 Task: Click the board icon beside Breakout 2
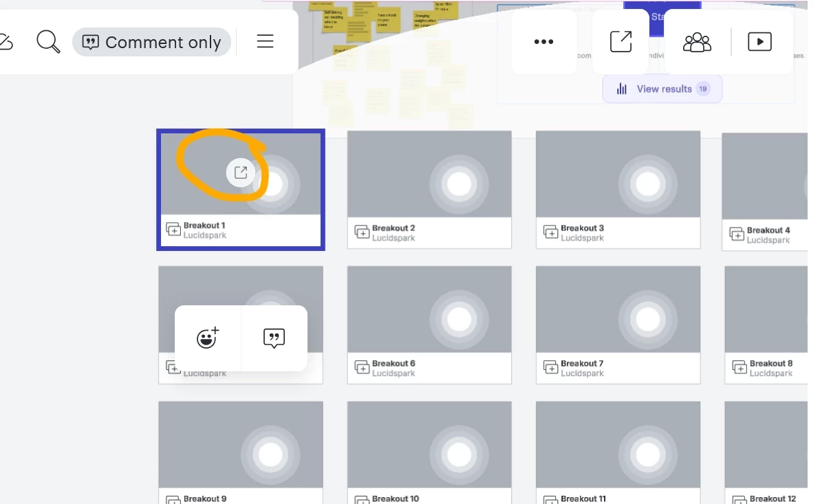click(x=362, y=232)
